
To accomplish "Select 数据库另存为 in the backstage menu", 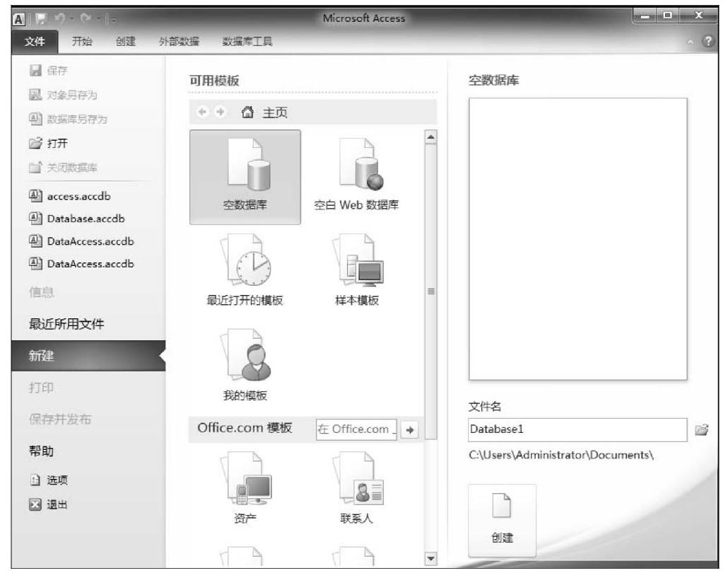I will coord(68,120).
